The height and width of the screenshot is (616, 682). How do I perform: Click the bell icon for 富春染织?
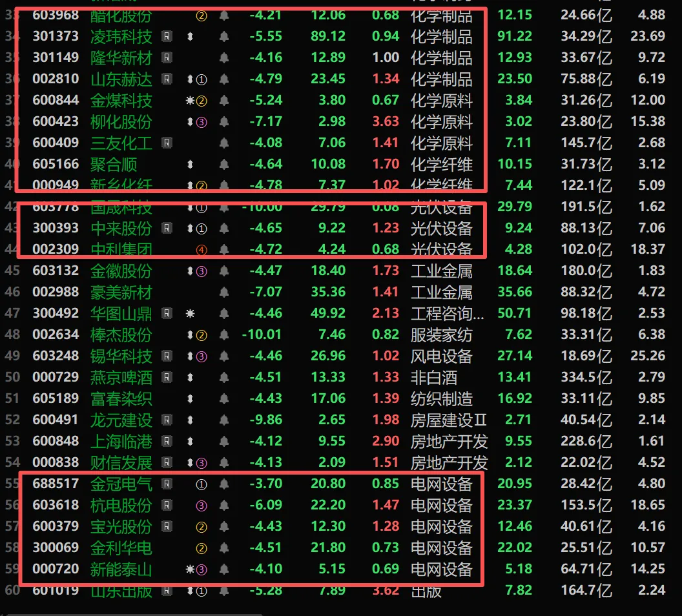point(224,398)
